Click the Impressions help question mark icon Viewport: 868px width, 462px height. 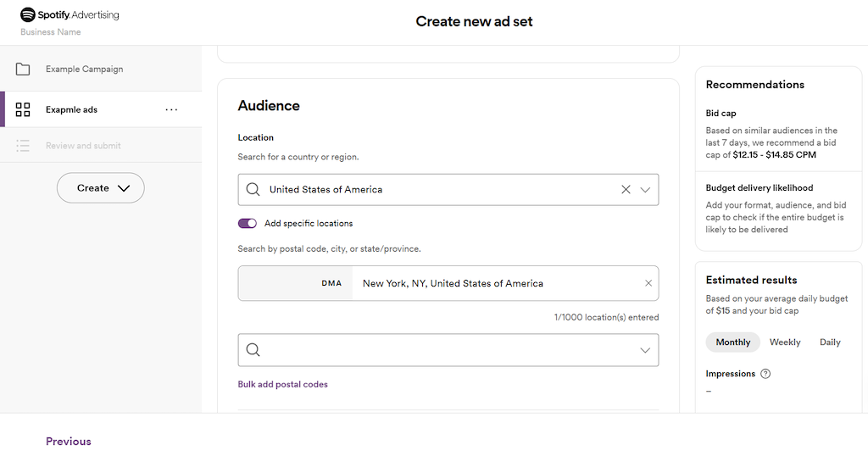[765, 374]
